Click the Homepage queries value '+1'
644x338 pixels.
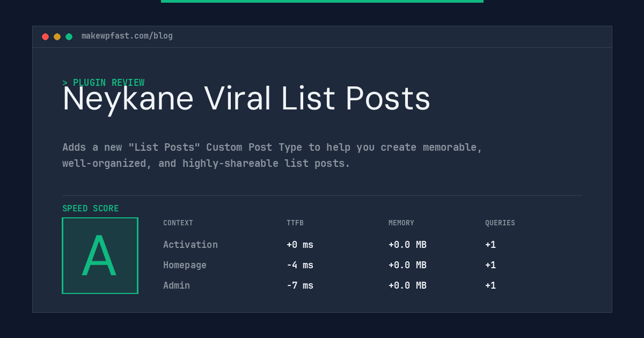491,265
